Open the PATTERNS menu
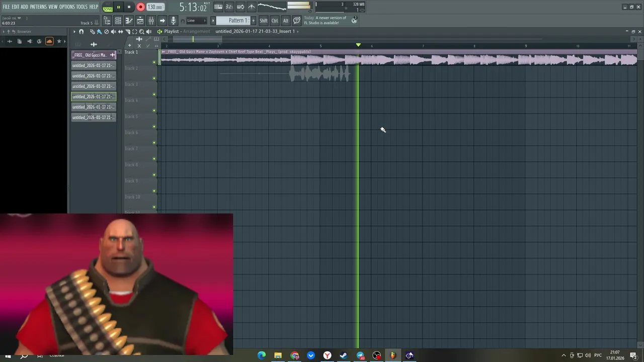 click(38, 7)
